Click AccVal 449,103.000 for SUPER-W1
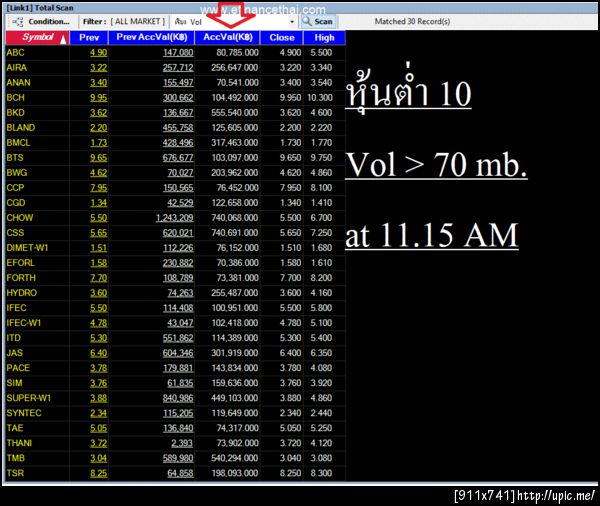Viewport: 600px width, 506px height. 235,398
